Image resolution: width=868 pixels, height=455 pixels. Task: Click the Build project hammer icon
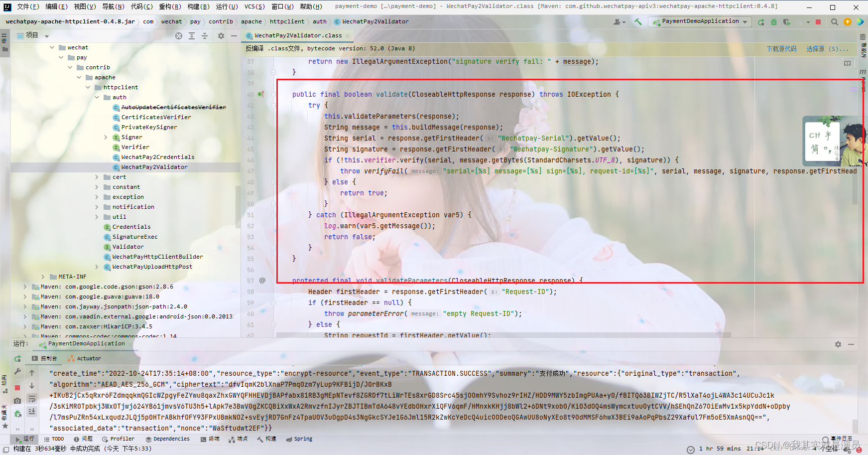pos(638,21)
